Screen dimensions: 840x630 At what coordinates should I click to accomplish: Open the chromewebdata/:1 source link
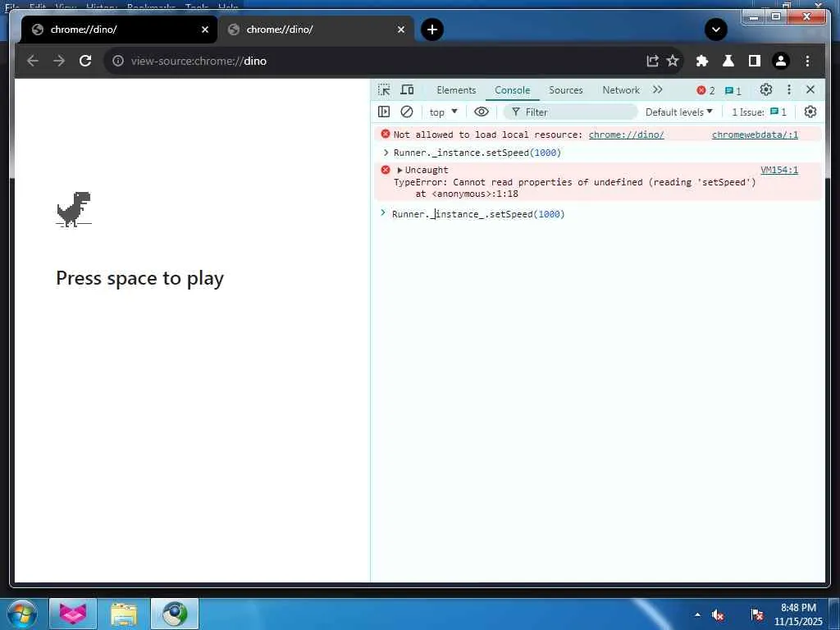tap(755, 135)
